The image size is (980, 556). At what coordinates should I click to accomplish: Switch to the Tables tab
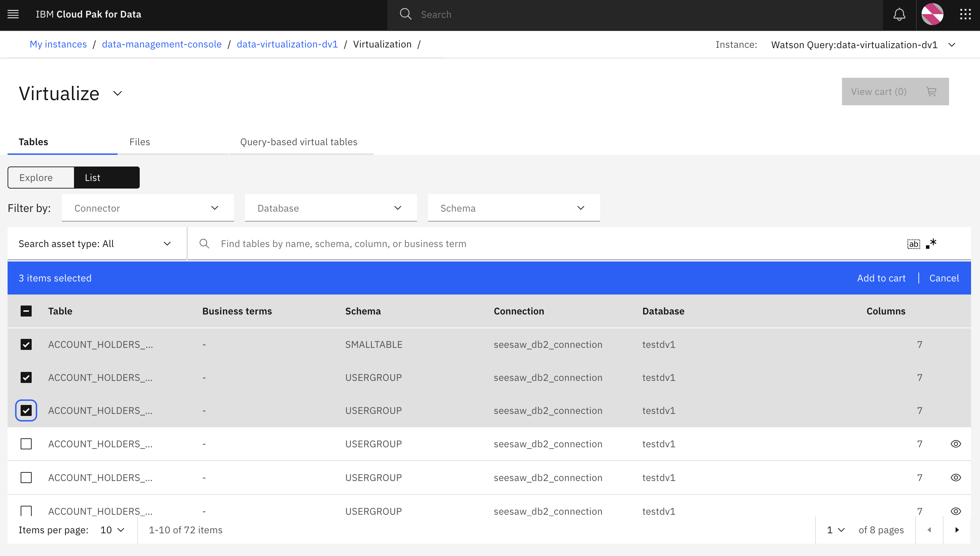pos(62,142)
